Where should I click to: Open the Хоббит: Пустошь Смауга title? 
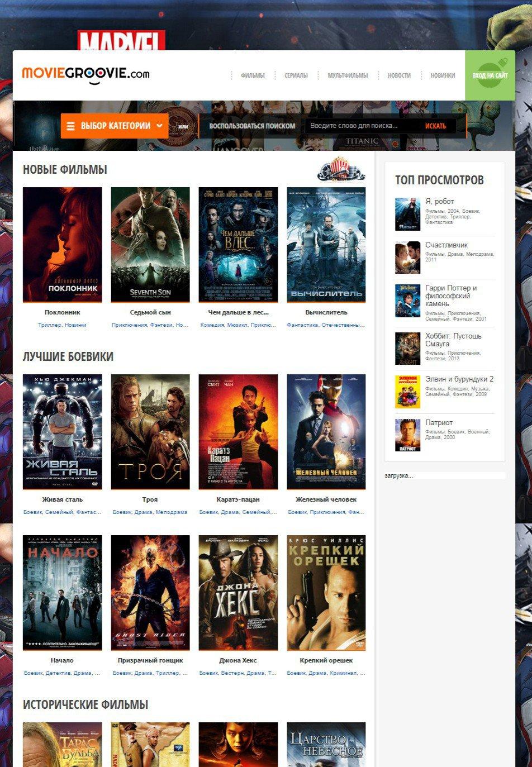[453, 340]
